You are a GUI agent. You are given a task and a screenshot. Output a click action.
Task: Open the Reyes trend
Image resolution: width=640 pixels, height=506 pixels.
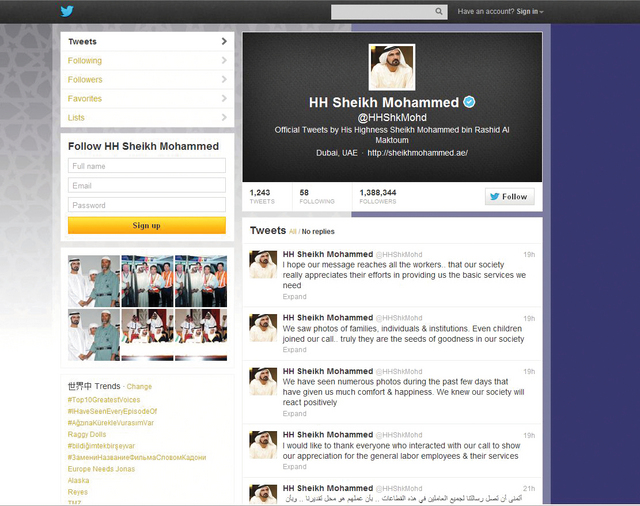[x=78, y=492]
